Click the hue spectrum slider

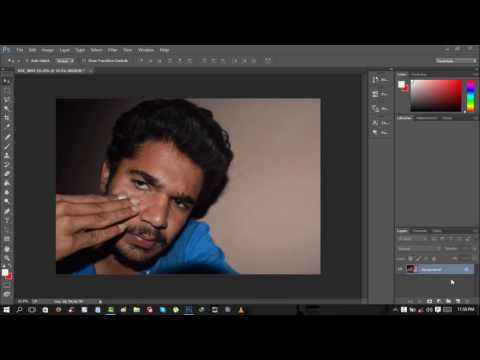pos(470,96)
